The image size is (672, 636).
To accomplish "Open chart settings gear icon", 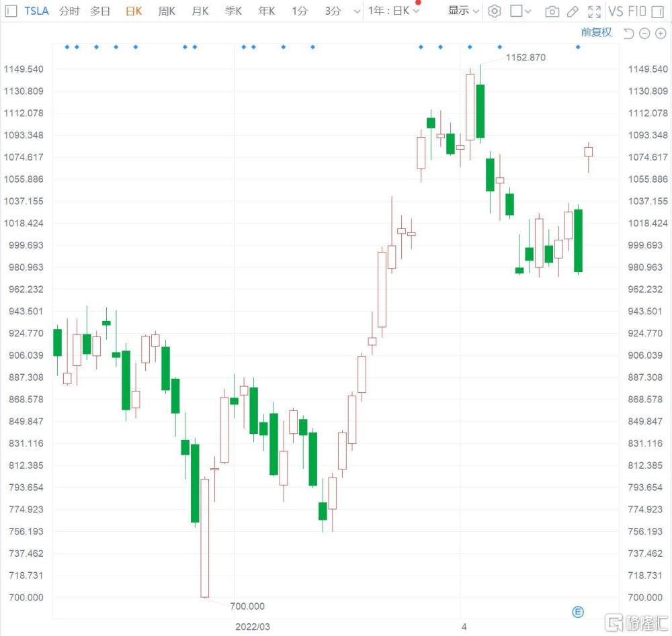I will coord(495,11).
